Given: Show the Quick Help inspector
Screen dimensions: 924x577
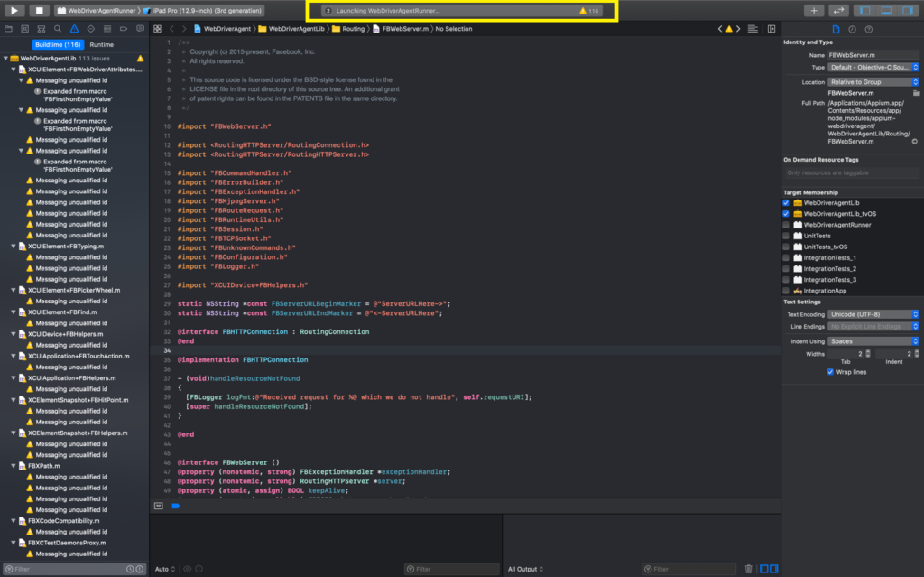Looking at the screenshot, I should coord(869,30).
